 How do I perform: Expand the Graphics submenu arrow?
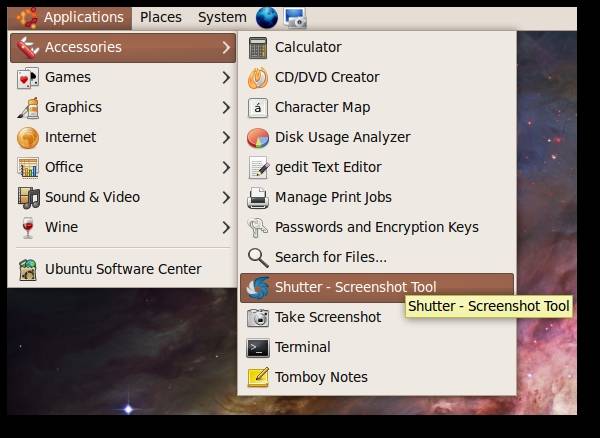coord(226,107)
